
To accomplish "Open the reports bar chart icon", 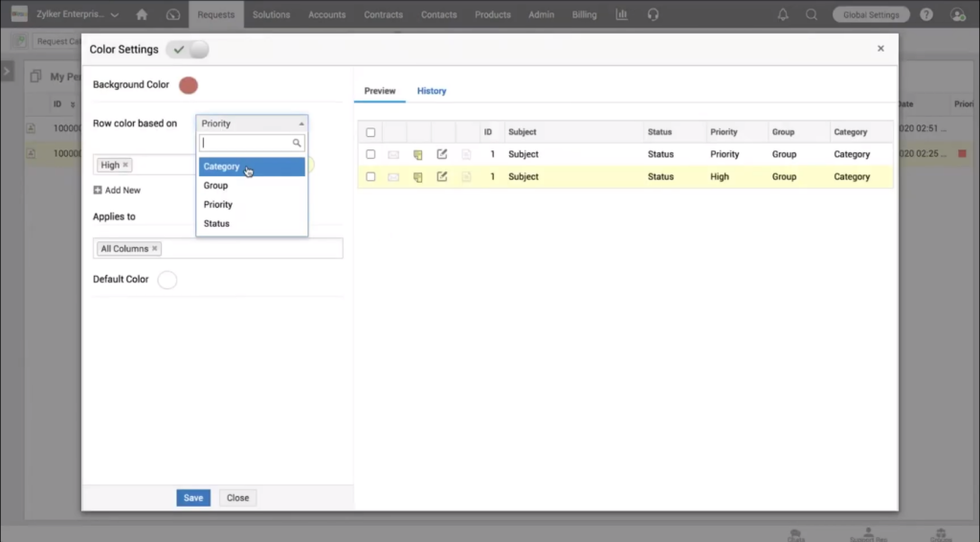I will (621, 14).
